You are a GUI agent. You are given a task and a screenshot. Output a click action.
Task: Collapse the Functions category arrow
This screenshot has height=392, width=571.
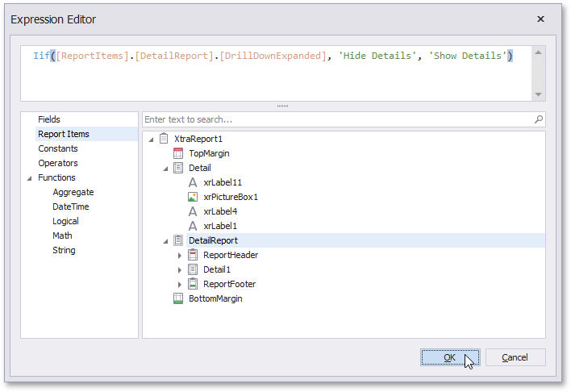pos(29,178)
